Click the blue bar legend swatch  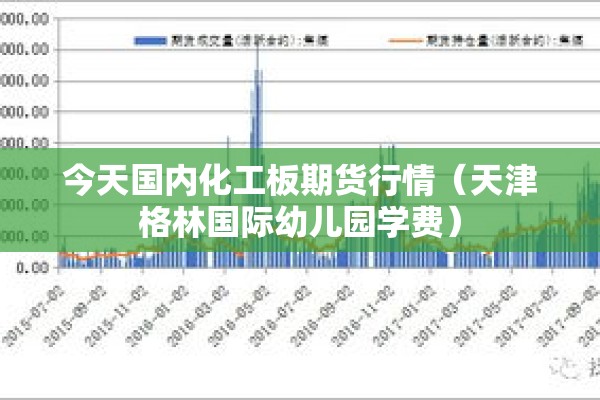[x=150, y=41]
